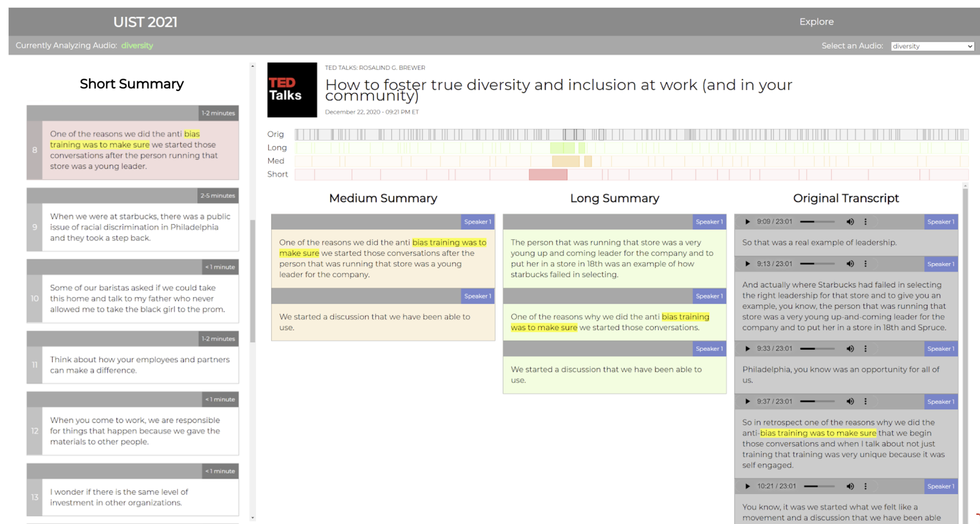This screenshot has width=980, height=524.
Task: Mute the 9:09 audio player
Action: (850, 222)
